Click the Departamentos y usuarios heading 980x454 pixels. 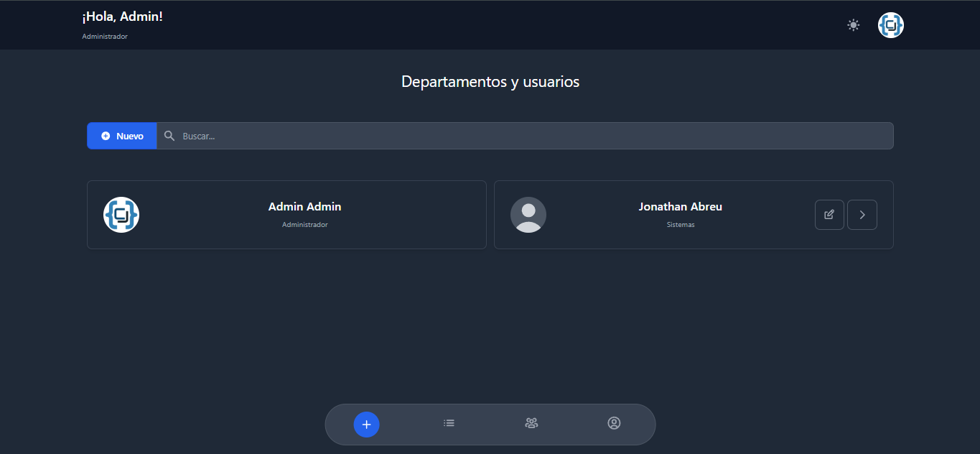click(x=490, y=82)
